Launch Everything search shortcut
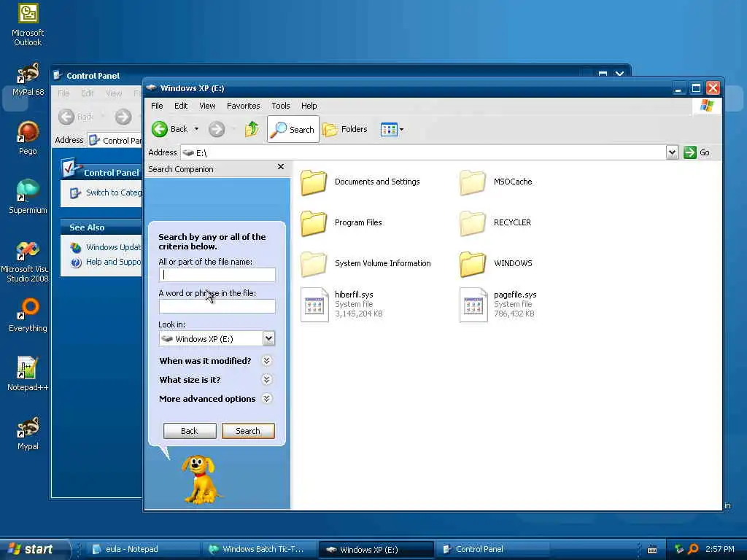Screen dimensions: 747x560 pos(28,315)
